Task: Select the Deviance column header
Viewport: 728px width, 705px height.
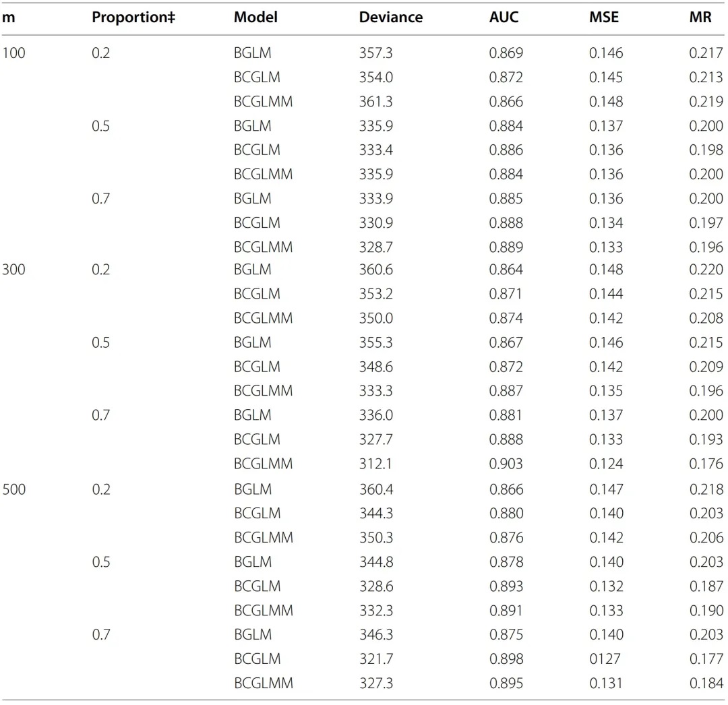Action: [390, 17]
